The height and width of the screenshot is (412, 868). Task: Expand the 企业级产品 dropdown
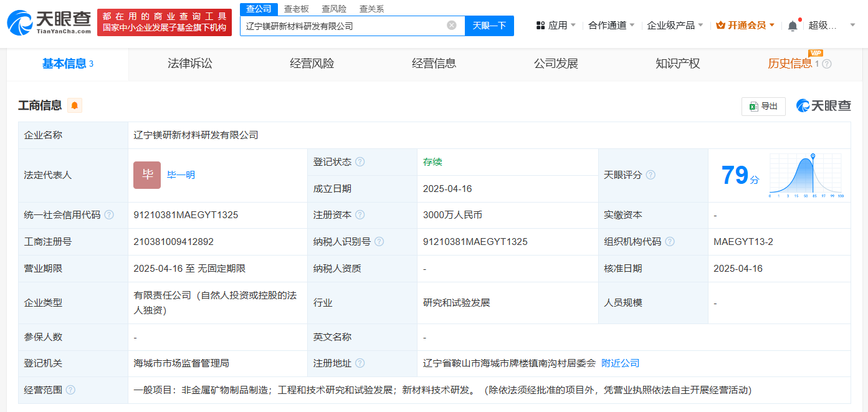(x=675, y=26)
